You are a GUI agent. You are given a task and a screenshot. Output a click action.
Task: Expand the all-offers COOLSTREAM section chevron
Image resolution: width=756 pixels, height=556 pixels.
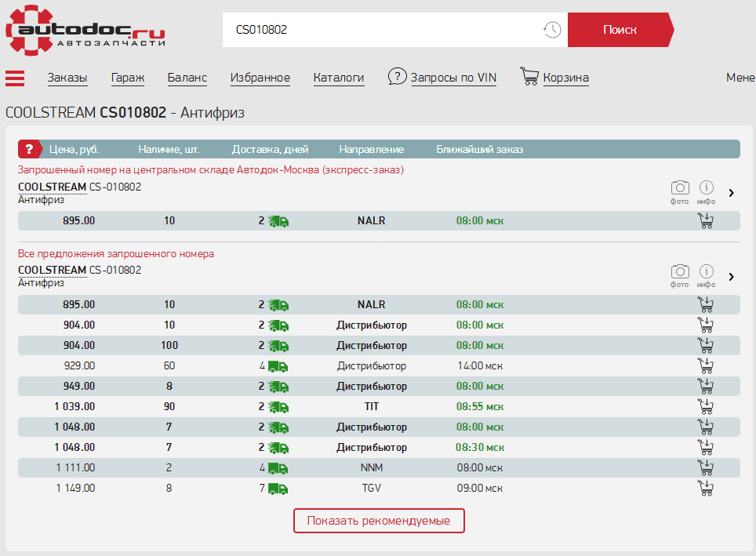tap(732, 276)
